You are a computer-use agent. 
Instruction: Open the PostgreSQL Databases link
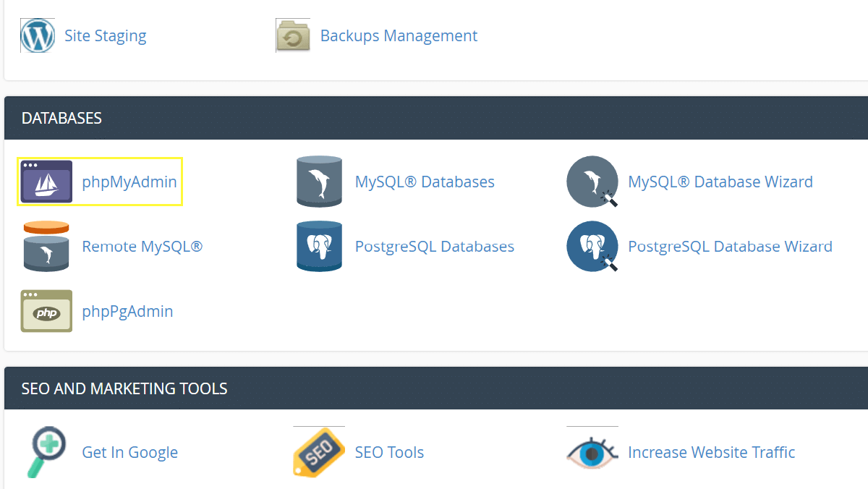[x=435, y=246]
